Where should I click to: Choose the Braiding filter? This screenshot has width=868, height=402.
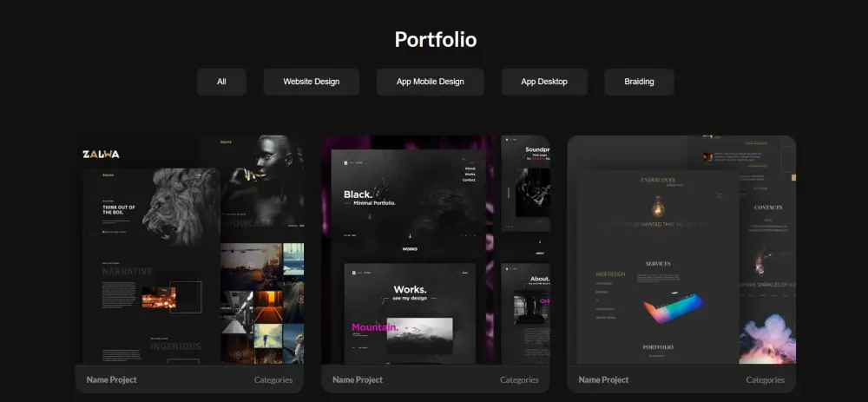(640, 82)
